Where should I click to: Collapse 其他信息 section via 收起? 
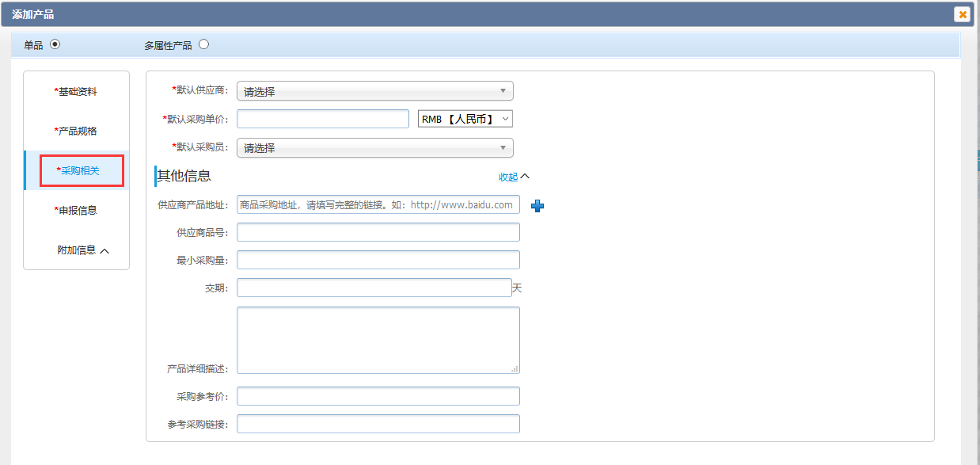click(x=513, y=177)
